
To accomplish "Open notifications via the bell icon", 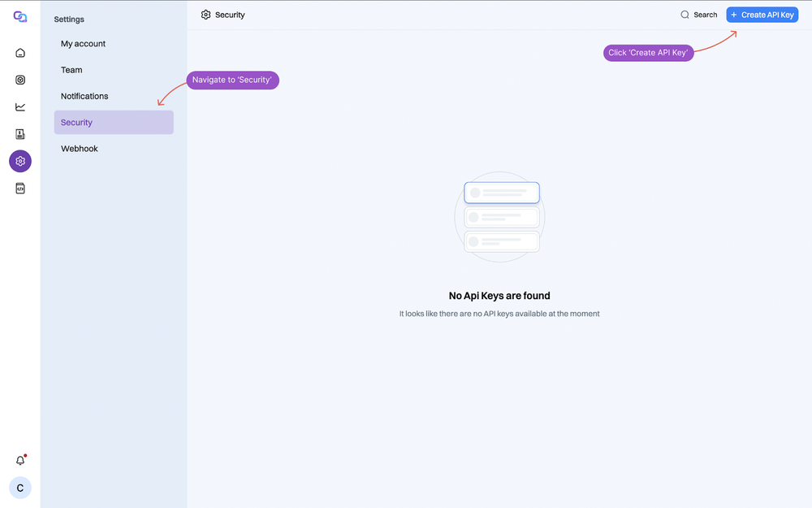I will click(19, 459).
